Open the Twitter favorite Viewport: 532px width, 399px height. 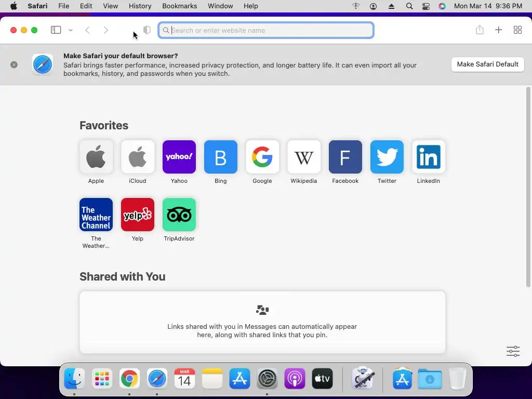pos(387,157)
